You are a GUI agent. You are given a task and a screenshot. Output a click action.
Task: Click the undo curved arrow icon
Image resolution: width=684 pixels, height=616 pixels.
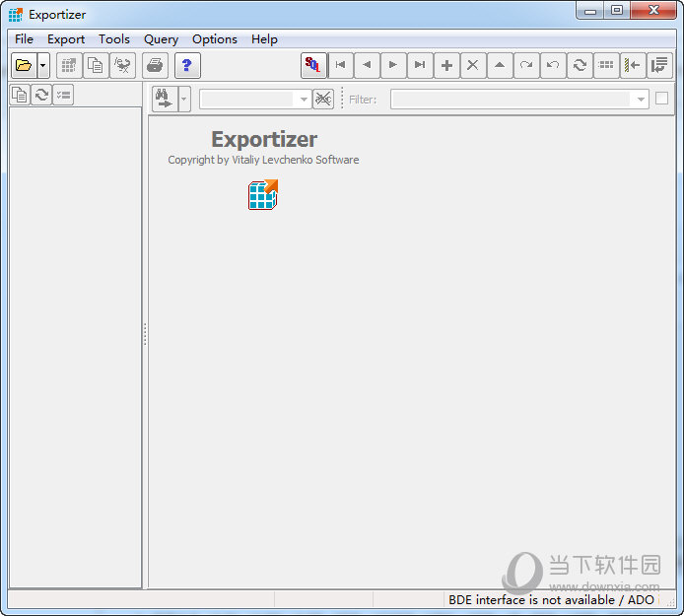pos(553,65)
